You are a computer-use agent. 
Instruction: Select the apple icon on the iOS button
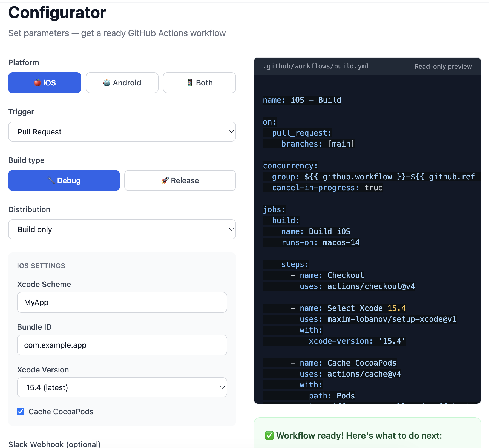37,82
